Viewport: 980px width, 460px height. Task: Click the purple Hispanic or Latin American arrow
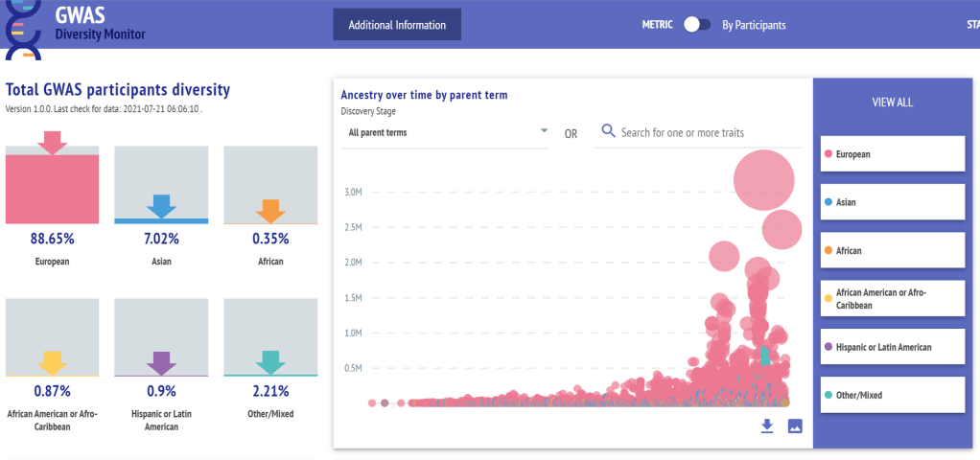coord(161,363)
